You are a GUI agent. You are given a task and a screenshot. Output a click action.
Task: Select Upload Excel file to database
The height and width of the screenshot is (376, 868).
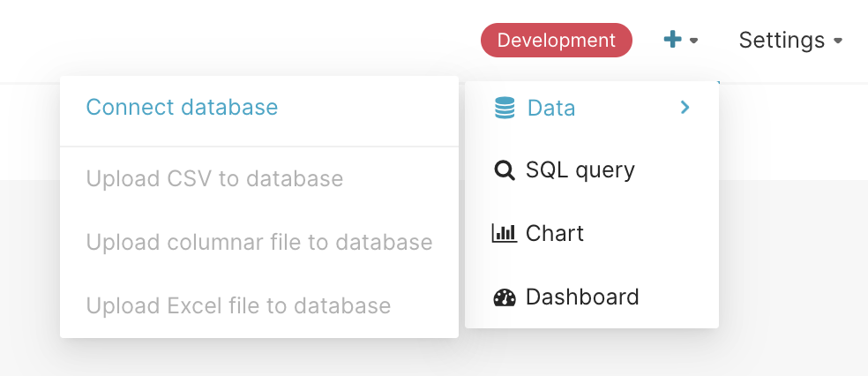click(x=238, y=305)
